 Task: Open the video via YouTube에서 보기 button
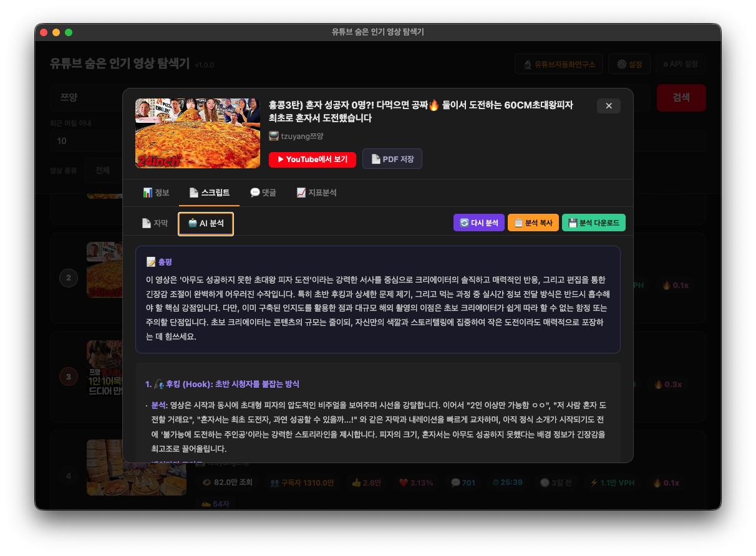tap(313, 160)
